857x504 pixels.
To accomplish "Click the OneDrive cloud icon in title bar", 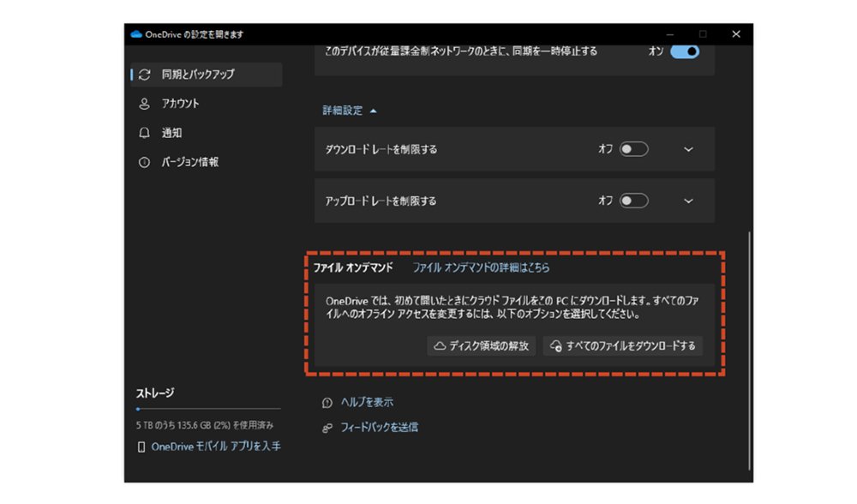I will [x=136, y=34].
